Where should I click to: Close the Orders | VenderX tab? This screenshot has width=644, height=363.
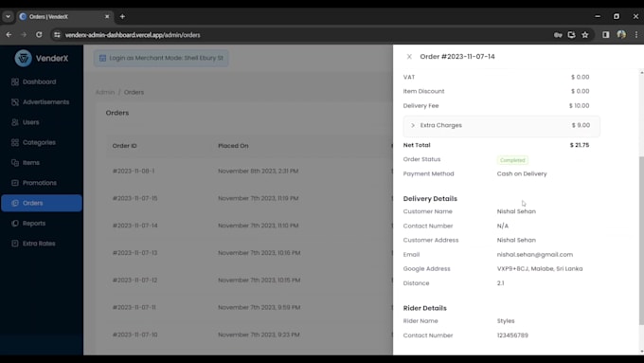pyautogui.click(x=107, y=16)
